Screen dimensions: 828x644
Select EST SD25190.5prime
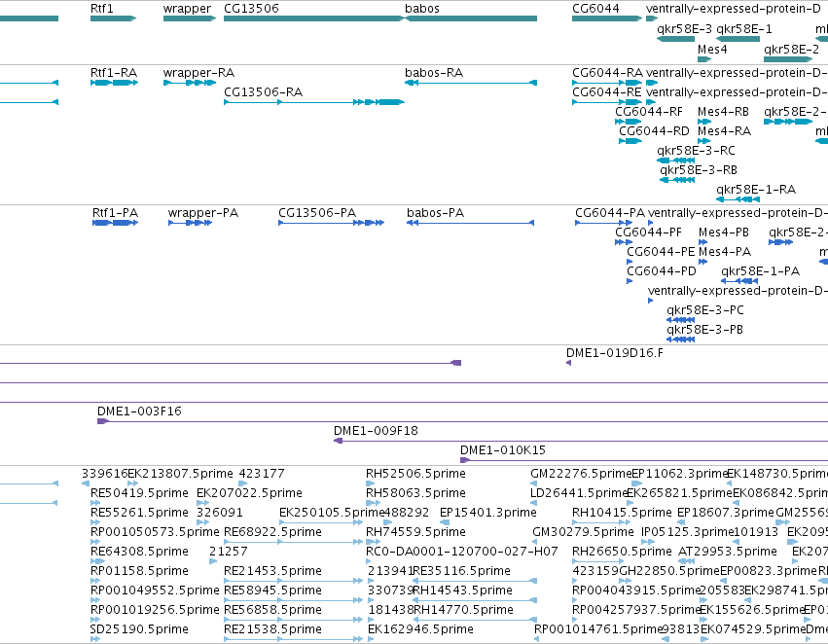point(95,639)
